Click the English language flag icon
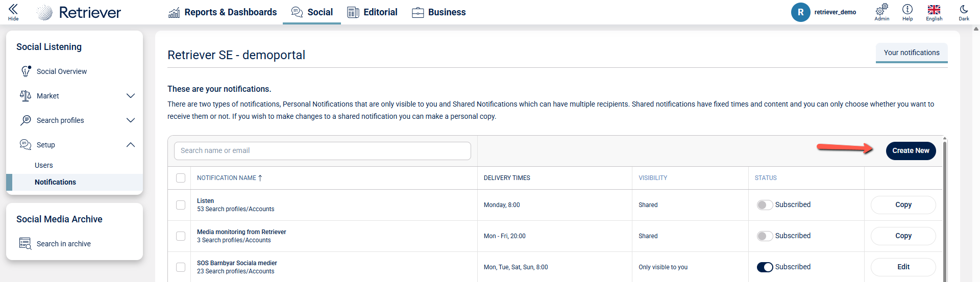The image size is (980, 282). 934,9
